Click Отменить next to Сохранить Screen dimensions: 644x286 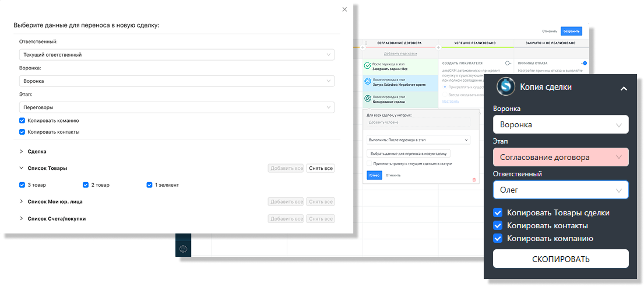pyautogui.click(x=549, y=31)
